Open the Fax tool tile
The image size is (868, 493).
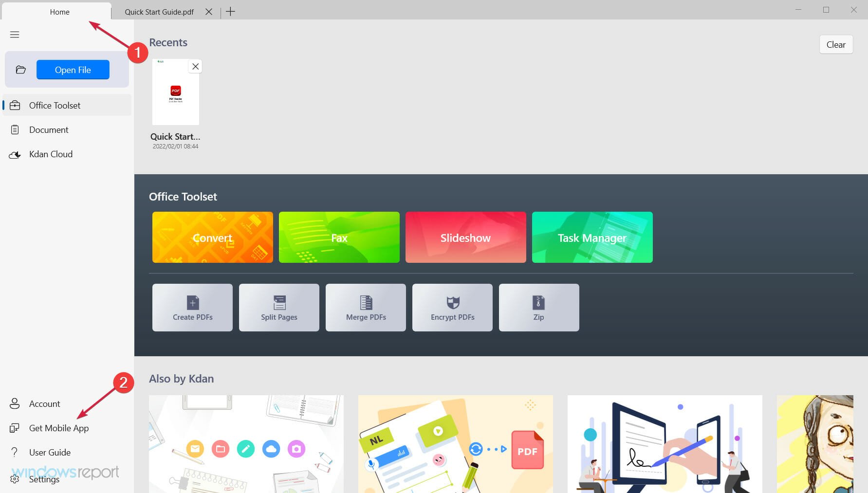[339, 237]
